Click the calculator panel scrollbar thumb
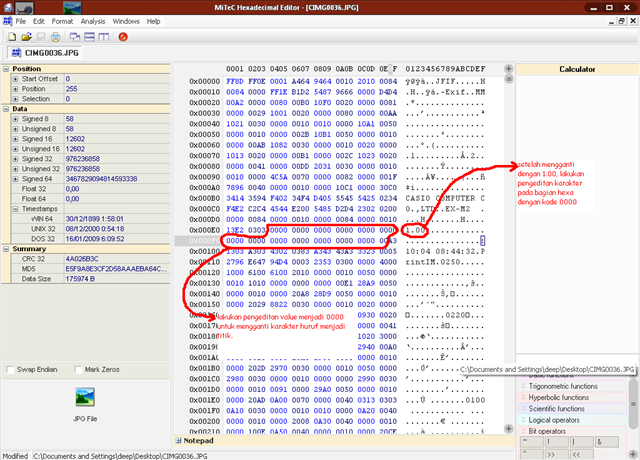 [633, 404]
